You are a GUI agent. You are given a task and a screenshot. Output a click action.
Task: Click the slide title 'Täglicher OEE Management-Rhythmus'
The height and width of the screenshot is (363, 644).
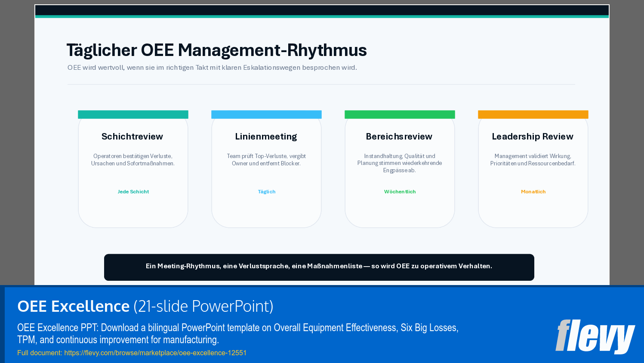click(216, 50)
